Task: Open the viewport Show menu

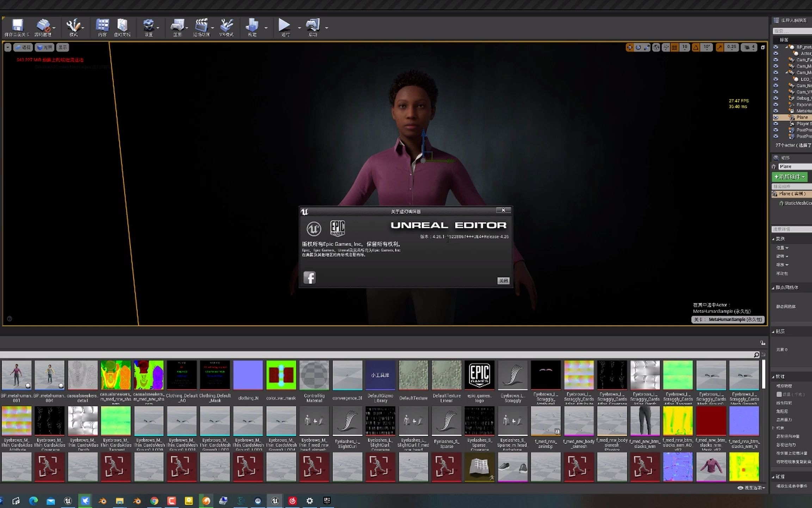Action: click(63, 47)
